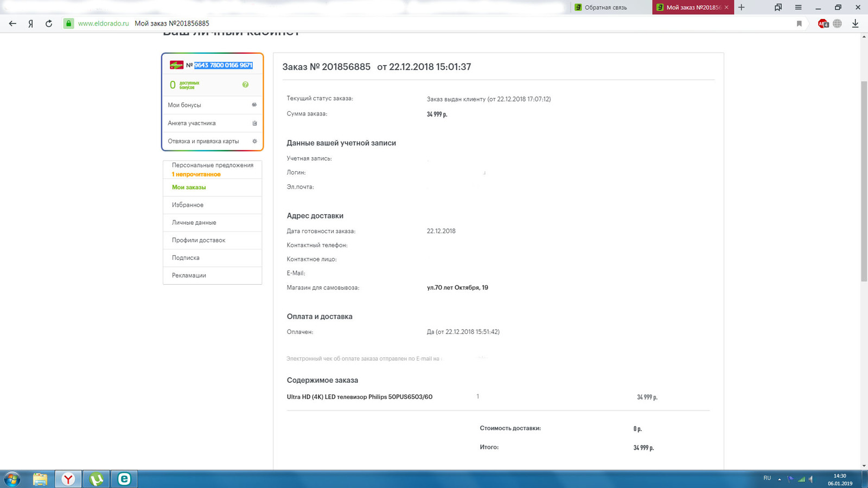Screen dimensions: 868x488
Task: Open the browser bookmarks panel icon
Action: point(778,7)
